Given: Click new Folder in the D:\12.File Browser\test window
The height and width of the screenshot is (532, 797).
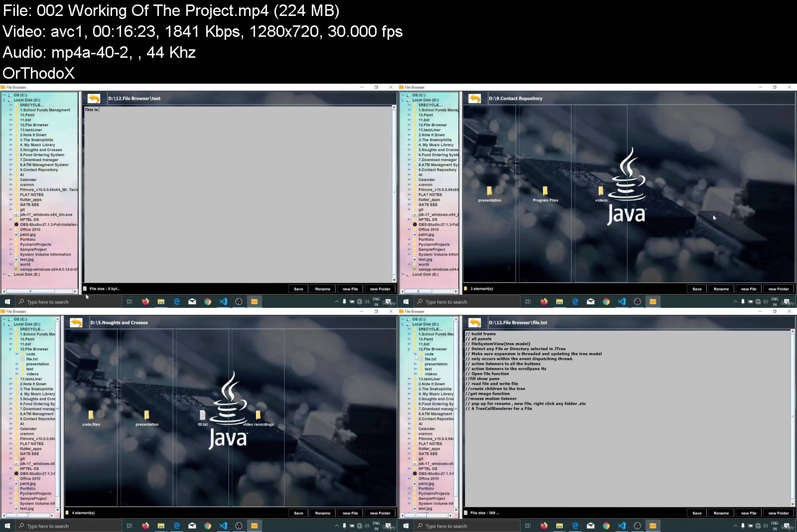Looking at the screenshot, I should click(380, 289).
